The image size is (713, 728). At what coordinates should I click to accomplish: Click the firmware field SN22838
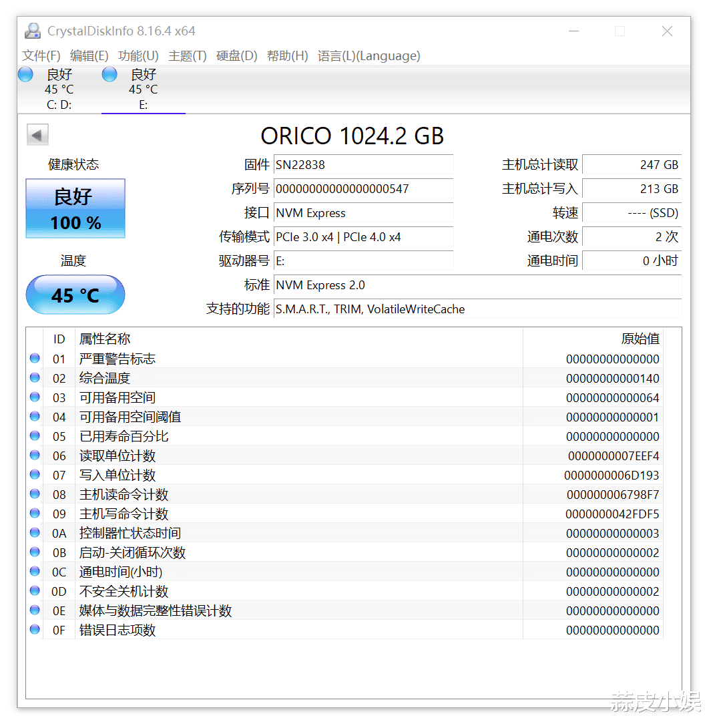click(x=363, y=165)
